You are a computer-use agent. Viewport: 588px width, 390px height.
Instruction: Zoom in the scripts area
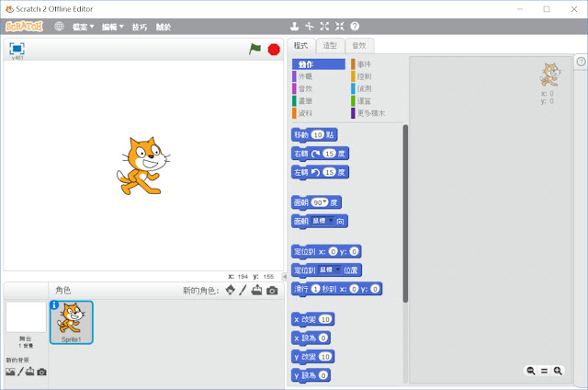[x=558, y=371]
